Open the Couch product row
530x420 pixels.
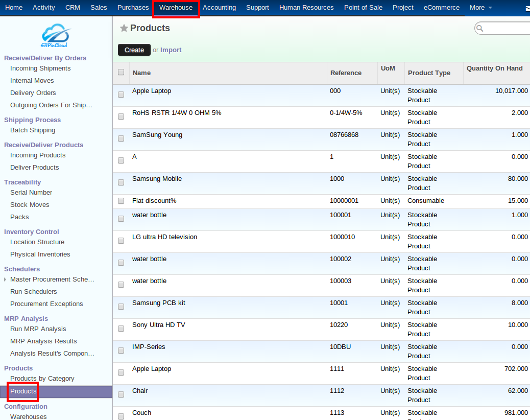(321, 413)
